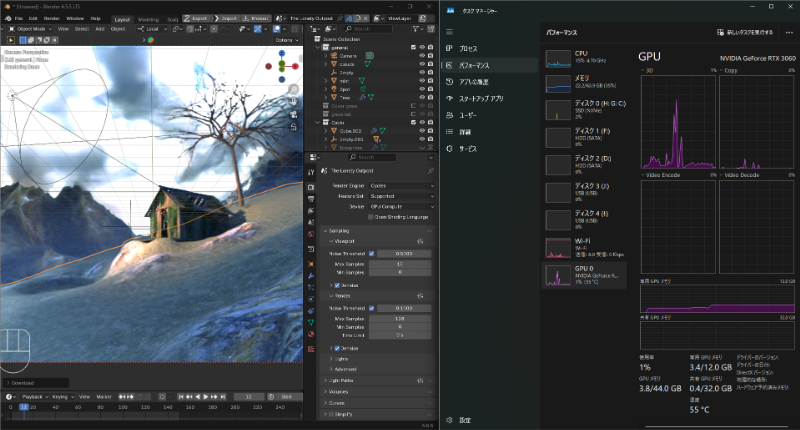800x430 pixels.
Task: Open the Render properties tab icon
Action: click(x=311, y=187)
